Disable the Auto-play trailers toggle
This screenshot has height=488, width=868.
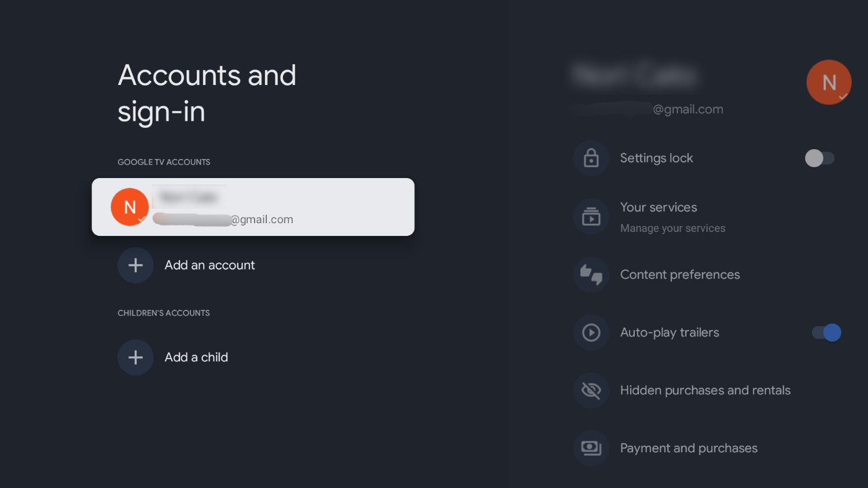click(x=826, y=332)
